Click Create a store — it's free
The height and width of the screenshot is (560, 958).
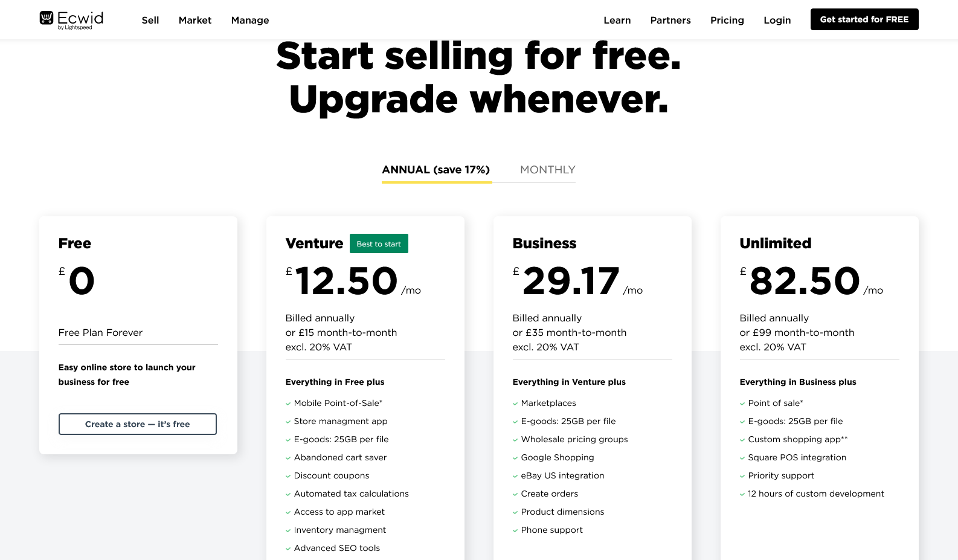pyautogui.click(x=138, y=424)
